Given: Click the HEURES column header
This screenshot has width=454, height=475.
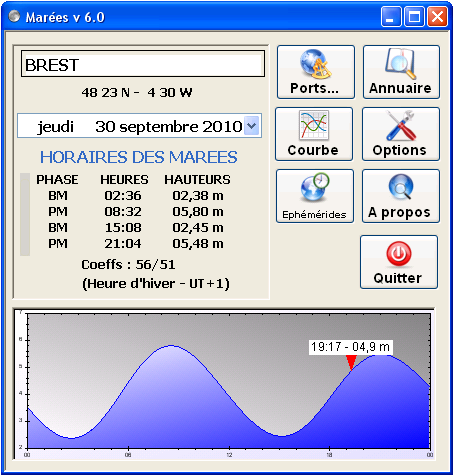Looking at the screenshot, I should point(124,180).
